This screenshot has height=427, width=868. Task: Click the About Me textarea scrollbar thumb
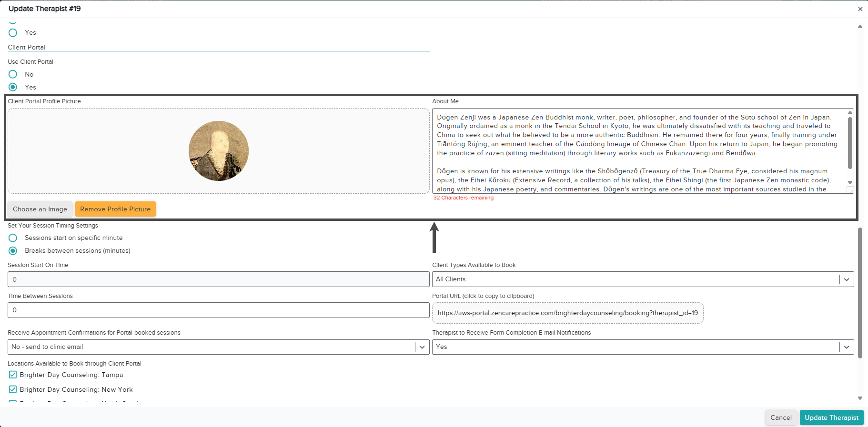tap(850, 142)
